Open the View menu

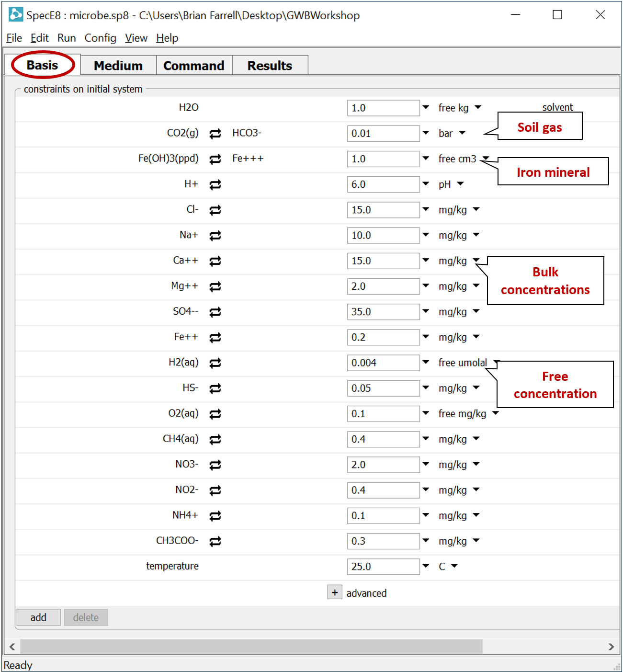click(136, 38)
